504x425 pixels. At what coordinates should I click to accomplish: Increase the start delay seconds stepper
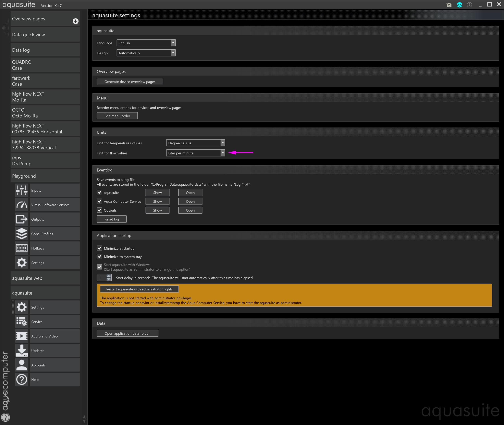109,276
